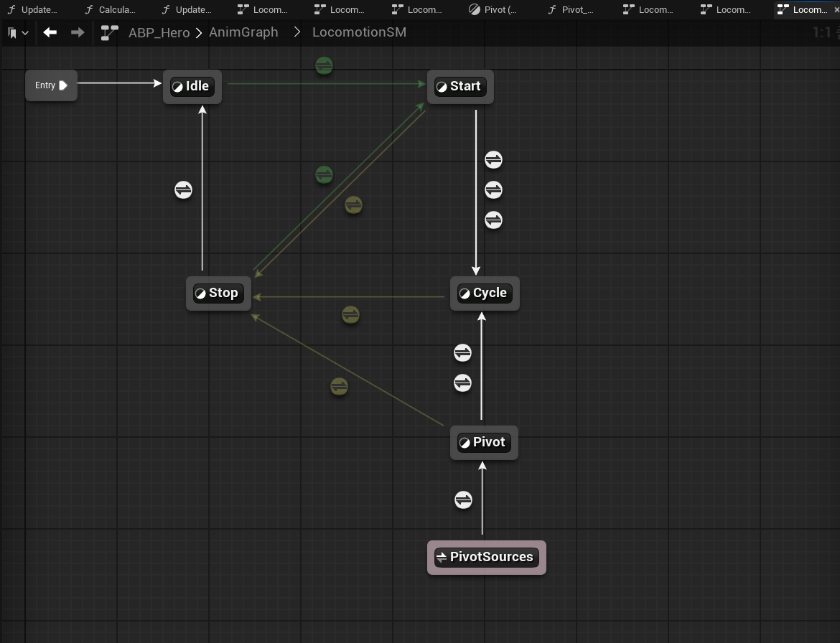
Task: Select the Idle state node
Action: coord(192,87)
